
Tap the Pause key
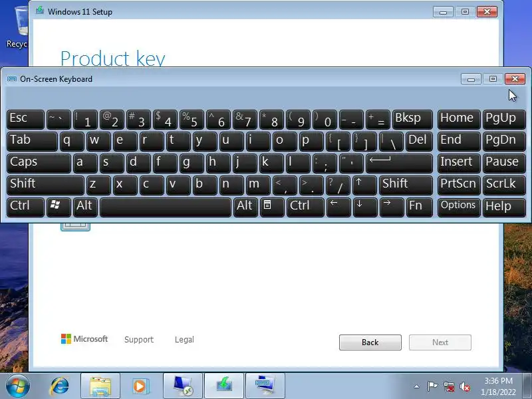tap(504, 163)
